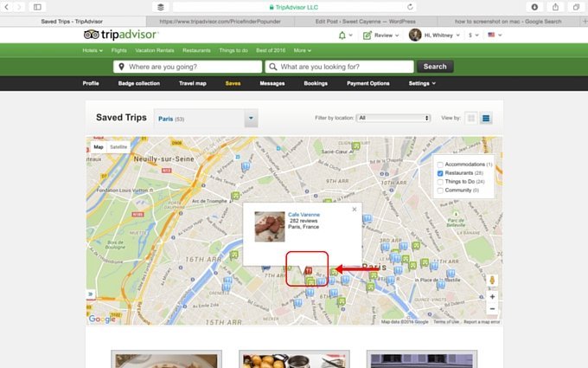Screen dimensions: 588x368
Task: Click the Pegman street view icon
Action: click(x=492, y=281)
